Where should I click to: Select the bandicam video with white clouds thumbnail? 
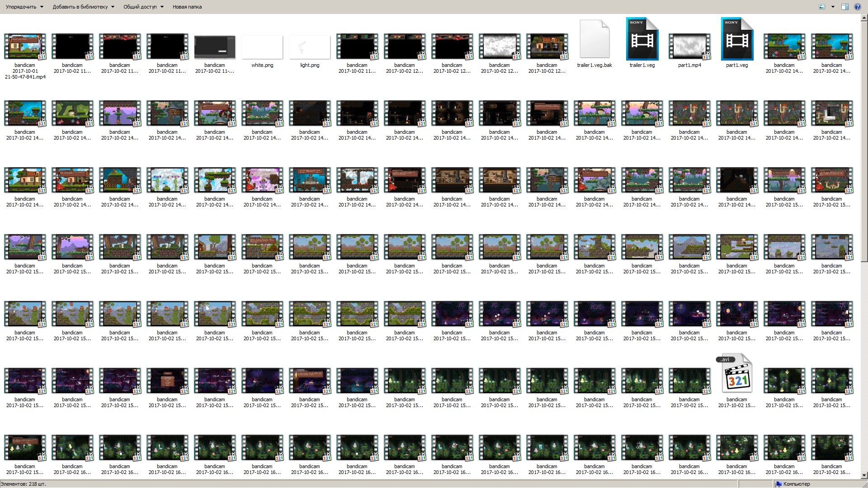500,53
